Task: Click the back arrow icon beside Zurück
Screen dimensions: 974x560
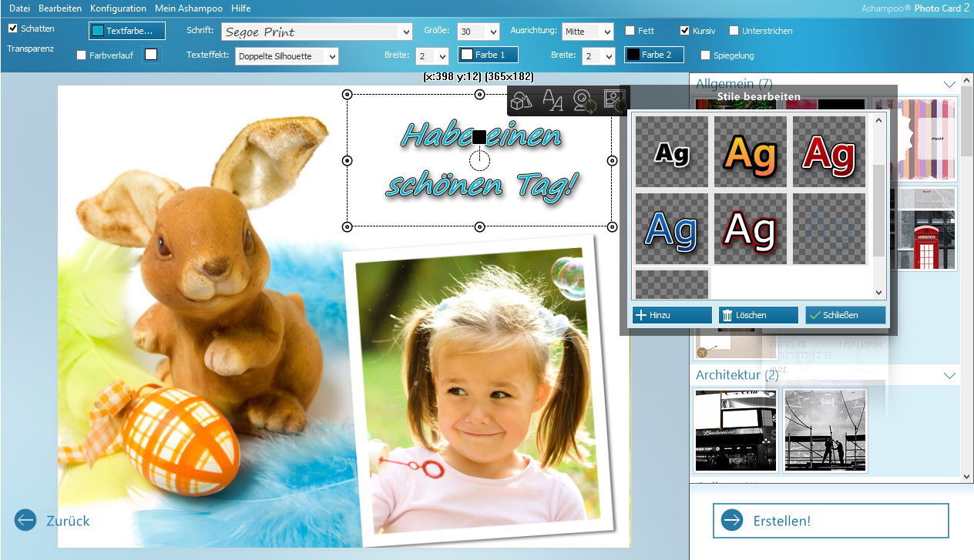Action: [25, 521]
